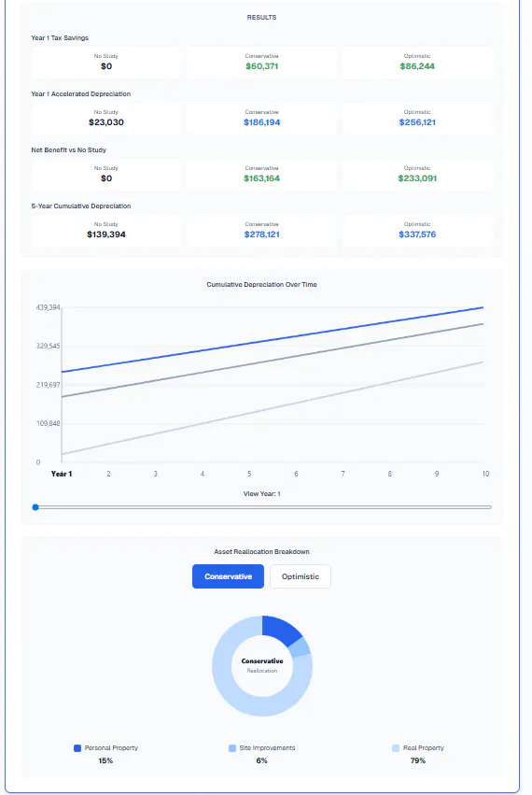The image size is (532, 795).
Task: Click the Net Benefit vs No Study label
Action: (x=69, y=150)
